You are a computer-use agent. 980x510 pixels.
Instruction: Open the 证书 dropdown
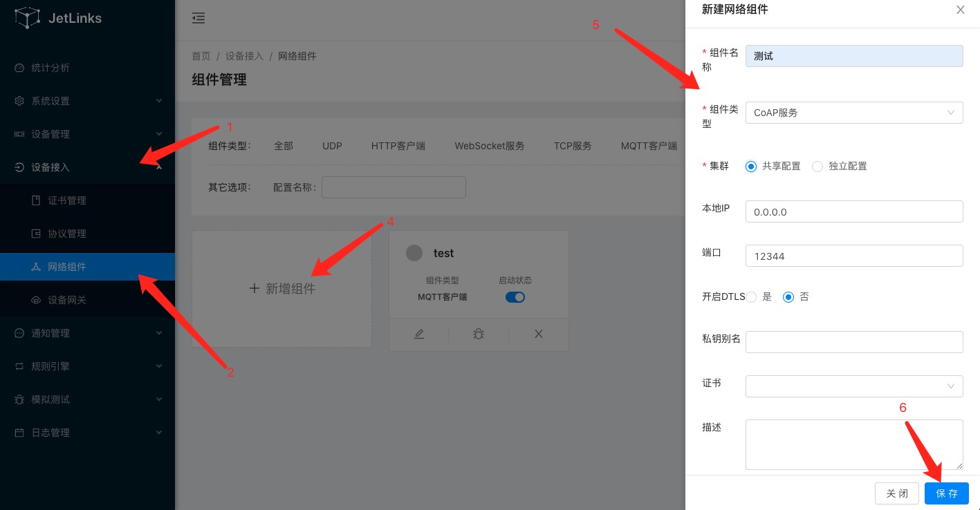[x=854, y=386]
